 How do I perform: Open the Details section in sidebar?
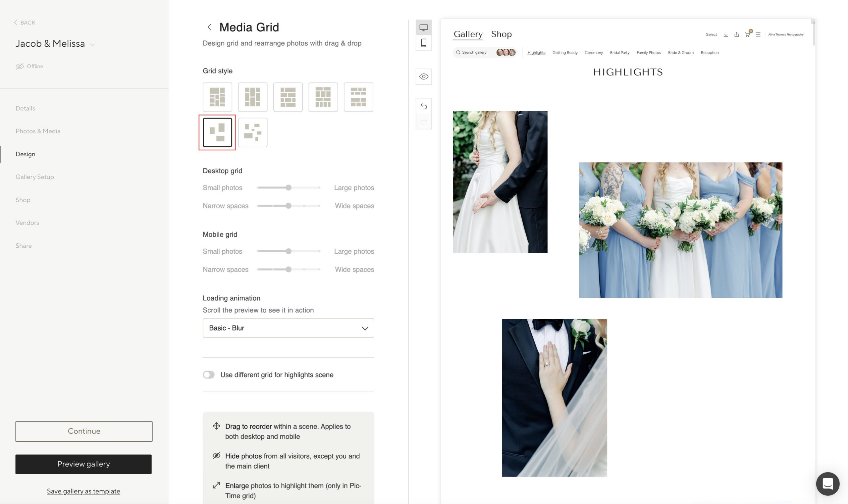point(25,108)
